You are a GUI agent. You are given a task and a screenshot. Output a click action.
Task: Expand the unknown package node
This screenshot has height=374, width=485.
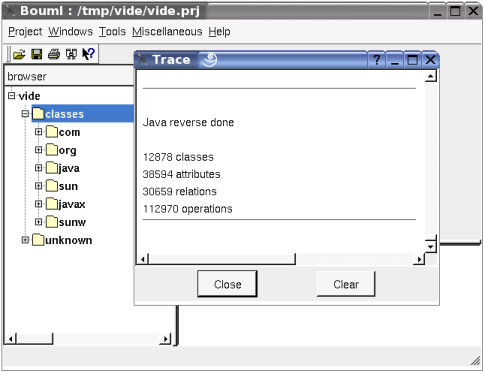pos(25,240)
